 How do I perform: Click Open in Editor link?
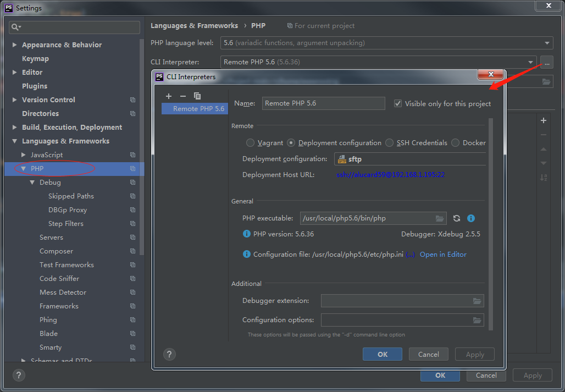point(443,255)
